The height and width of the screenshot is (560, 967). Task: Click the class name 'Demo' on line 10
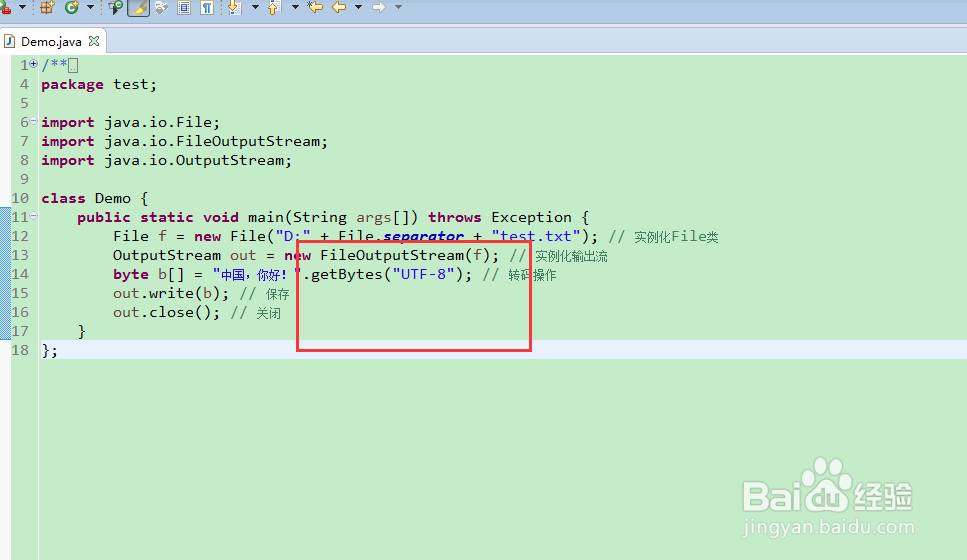point(113,199)
